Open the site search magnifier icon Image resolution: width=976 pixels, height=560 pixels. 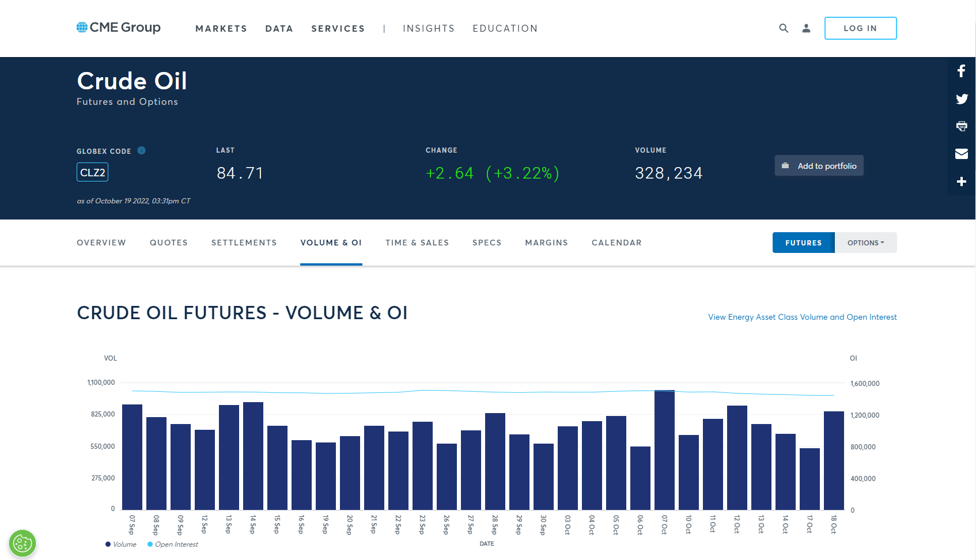point(784,28)
